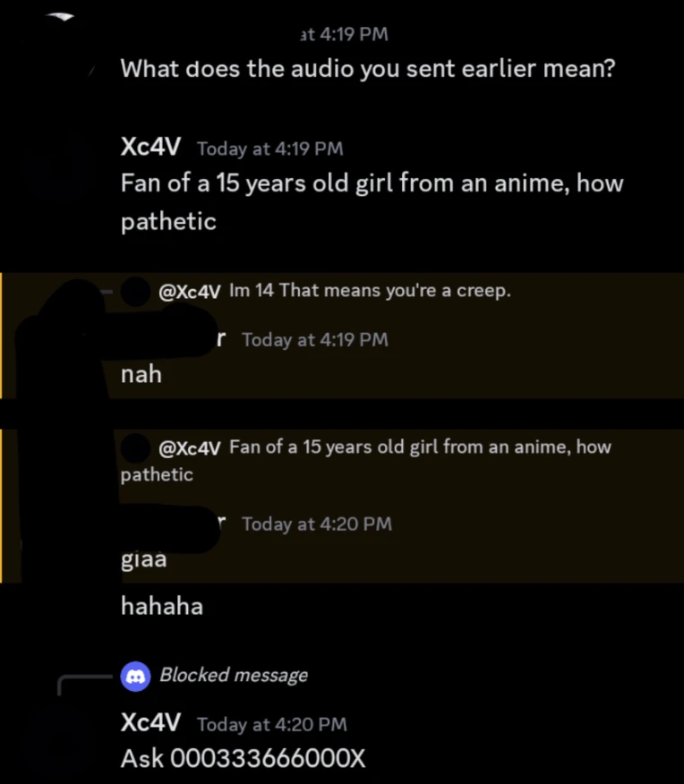Click 'What does the audio you sent earlier mean?' message
The height and width of the screenshot is (784, 684).
368,69
